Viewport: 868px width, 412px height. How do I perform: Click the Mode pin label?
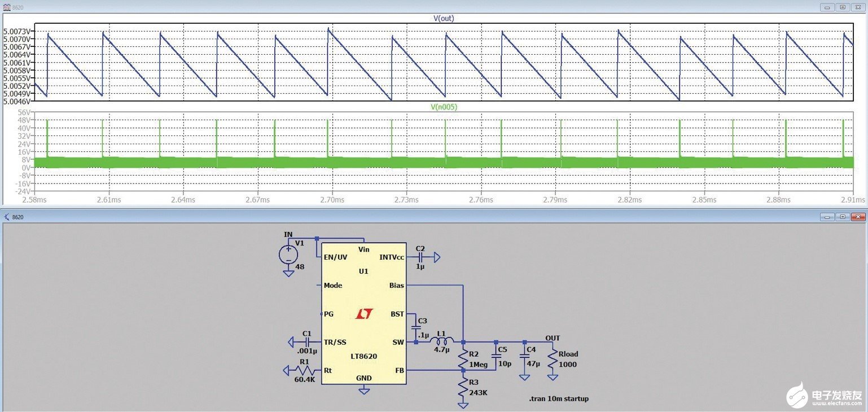click(x=333, y=285)
